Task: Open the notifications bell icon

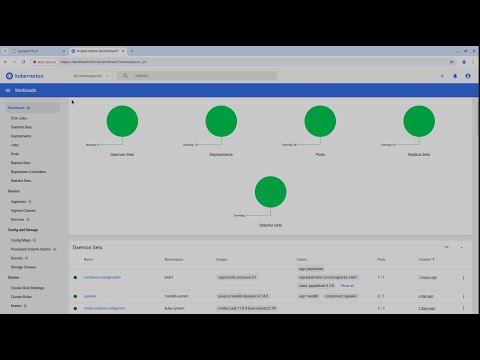Action: coord(455,76)
